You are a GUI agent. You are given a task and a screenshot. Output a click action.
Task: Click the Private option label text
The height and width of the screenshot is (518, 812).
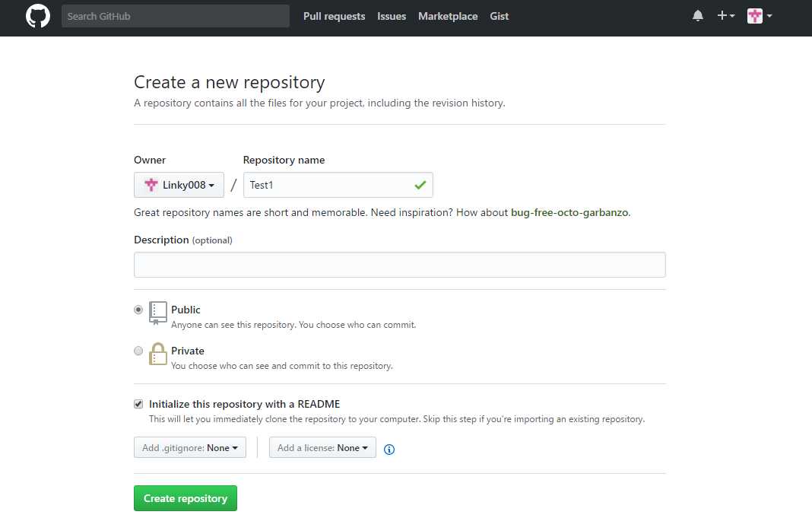click(x=188, y=351)
